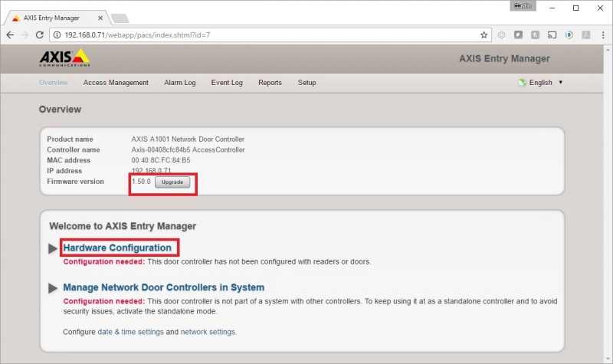Open a new browser tab
Image resolution: width=613 pixels, height=364 pixels.
[120, 18]
